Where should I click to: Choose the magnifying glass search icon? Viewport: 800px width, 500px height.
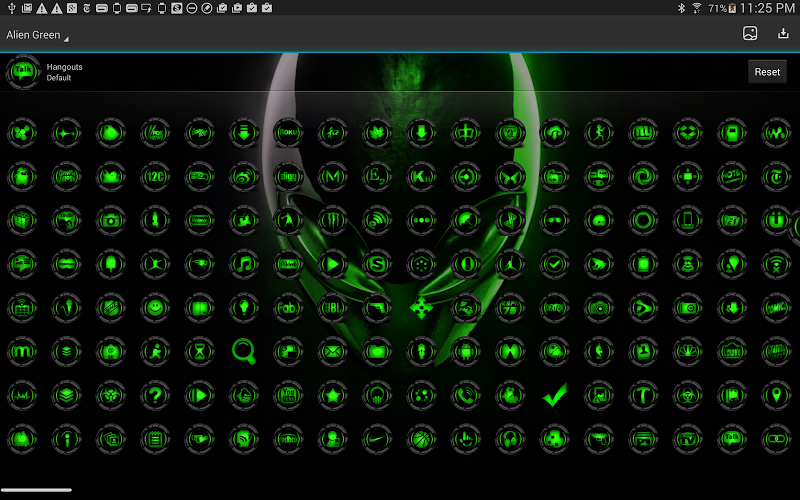point(244,352)
